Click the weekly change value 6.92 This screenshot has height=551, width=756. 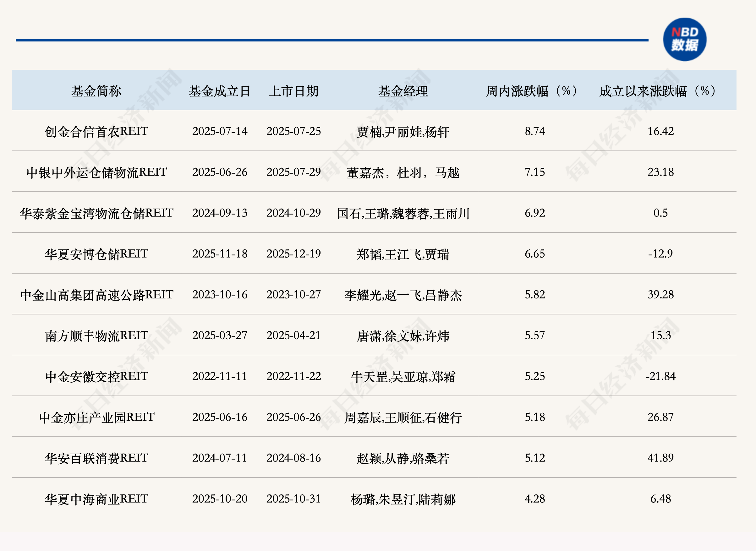535,213
